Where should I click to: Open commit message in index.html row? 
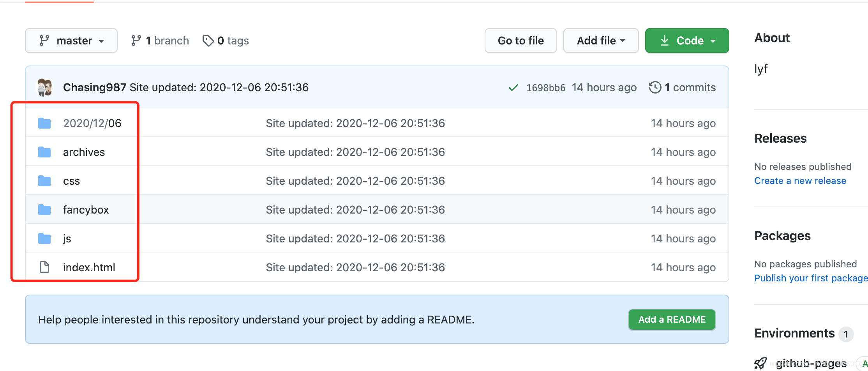(355, 267)
